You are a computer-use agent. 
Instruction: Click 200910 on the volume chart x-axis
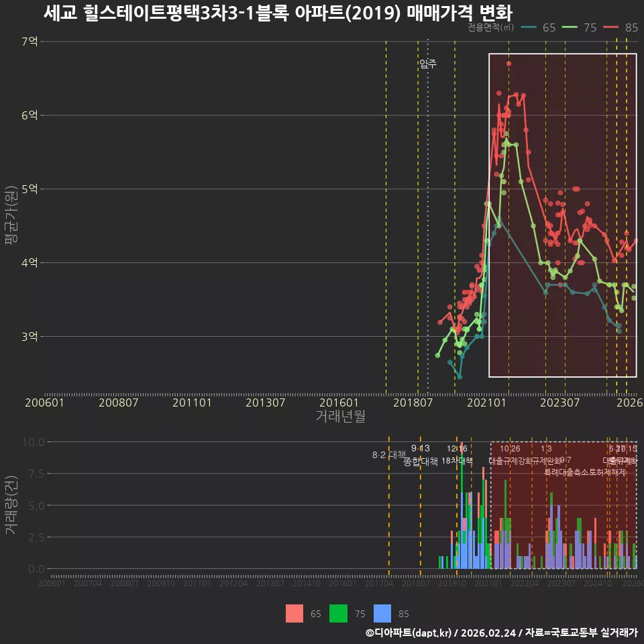tap(161, 583)
